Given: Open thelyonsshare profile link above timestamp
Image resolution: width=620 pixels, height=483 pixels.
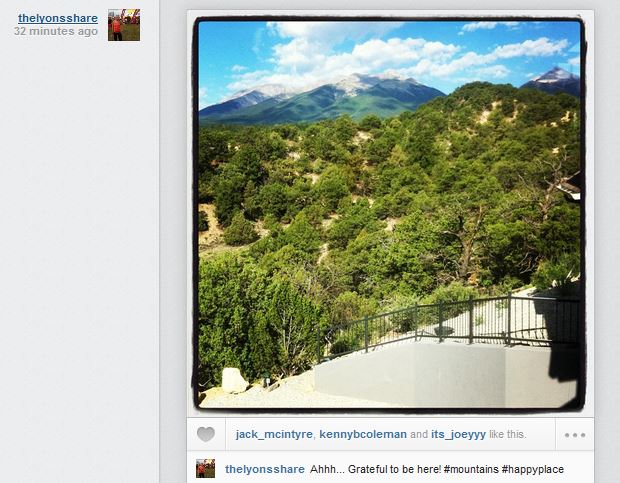Looking at the screenshot, I should [x=58, y=18].
